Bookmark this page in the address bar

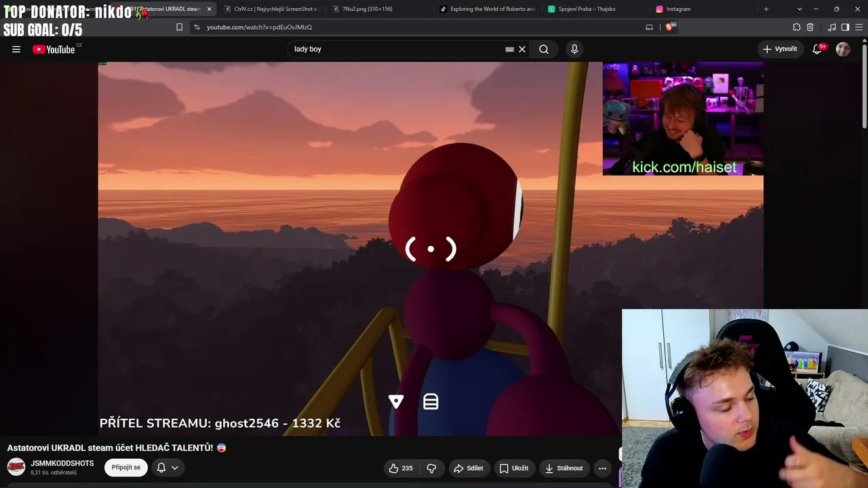point(179,27)
